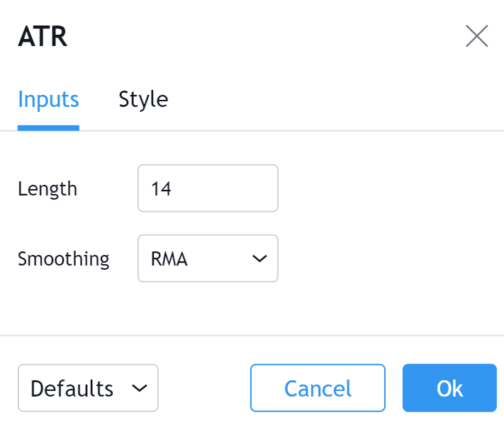
Task: Click into the Length input field
Action: point(208,188)
